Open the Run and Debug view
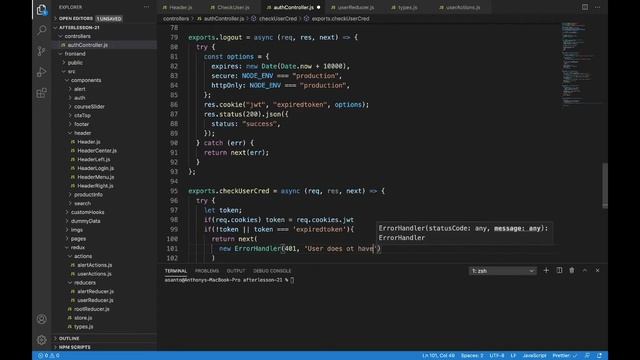The height and width of the screenshot is (360, 640). (x=42, y=72)
